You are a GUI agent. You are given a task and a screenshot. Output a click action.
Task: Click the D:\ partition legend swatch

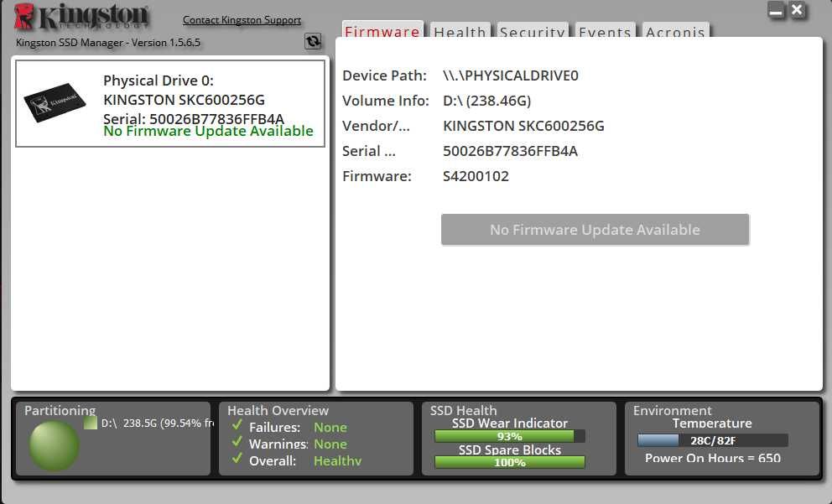click(91, 423)
